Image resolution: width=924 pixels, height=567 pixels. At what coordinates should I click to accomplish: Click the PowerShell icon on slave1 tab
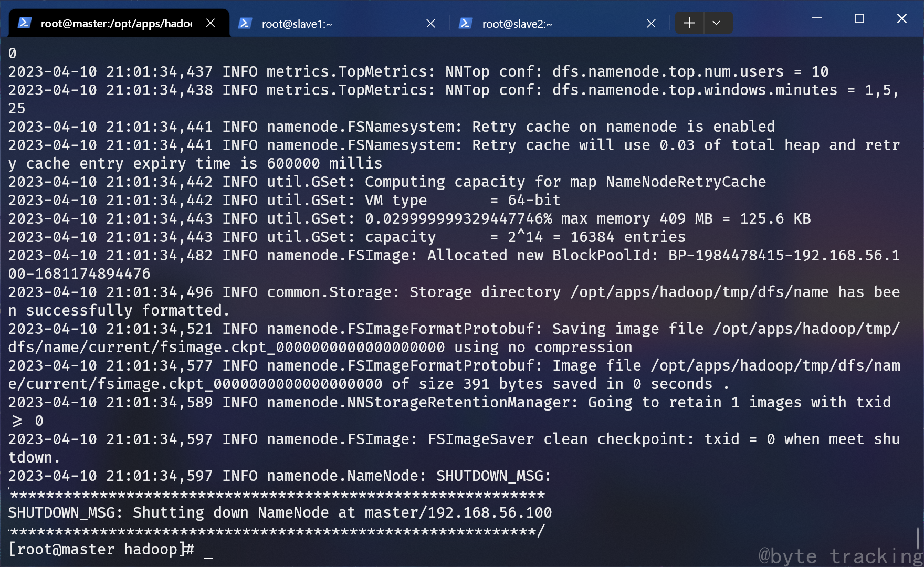tap(245, 23)
